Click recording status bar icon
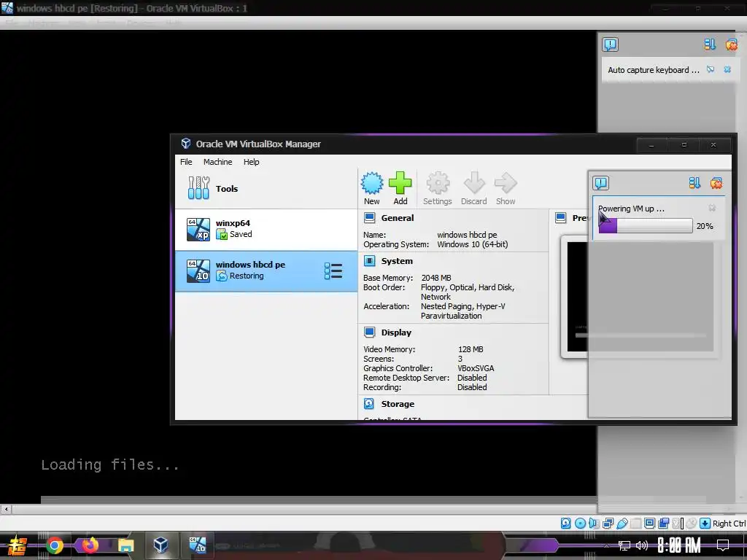747x560 pixels. pyautogui.click(x=663, y=524)
